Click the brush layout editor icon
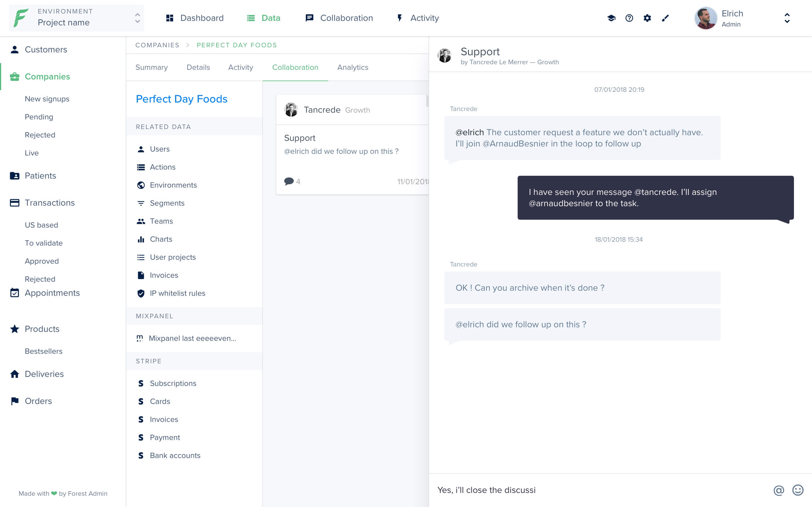812x507 pixels. pyautogui.click(x=665, y=18)
